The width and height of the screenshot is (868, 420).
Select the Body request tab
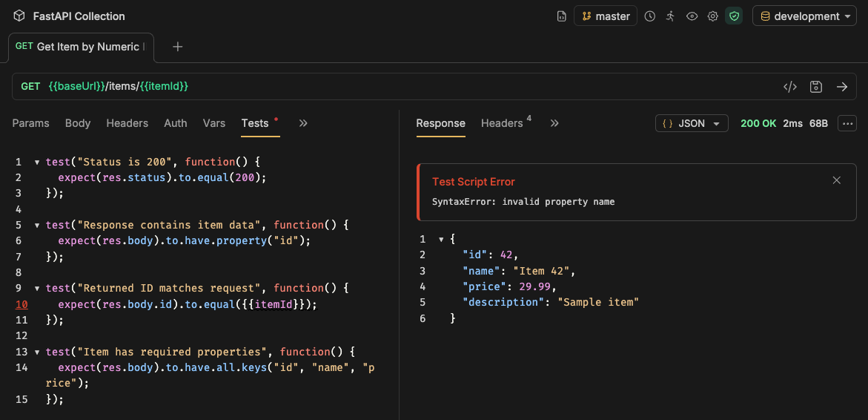[x=78, y=123]
